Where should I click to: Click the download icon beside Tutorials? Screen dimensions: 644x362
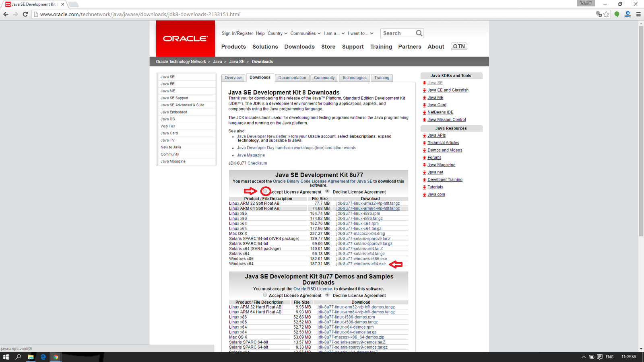(x=424, y=187)
